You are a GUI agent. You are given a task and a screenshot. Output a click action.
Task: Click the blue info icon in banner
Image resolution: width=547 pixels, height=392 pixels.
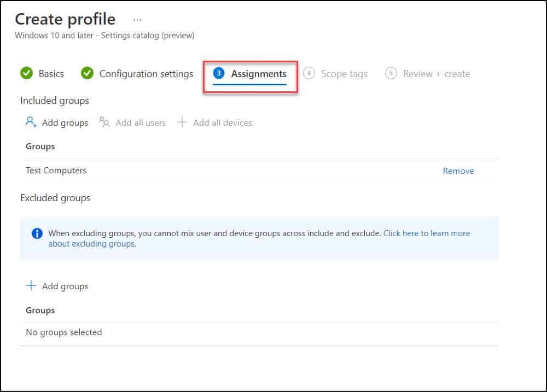click(x=37, y=233)
